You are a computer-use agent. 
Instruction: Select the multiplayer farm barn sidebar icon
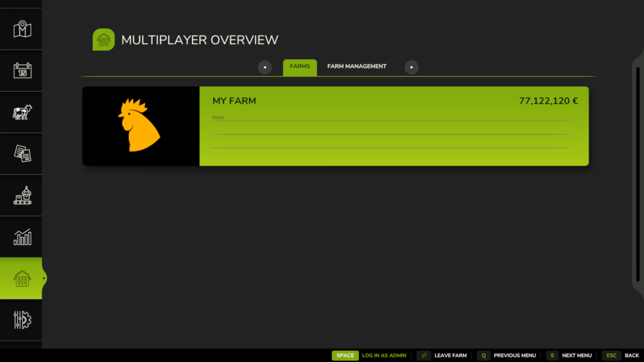click(22, 278)
